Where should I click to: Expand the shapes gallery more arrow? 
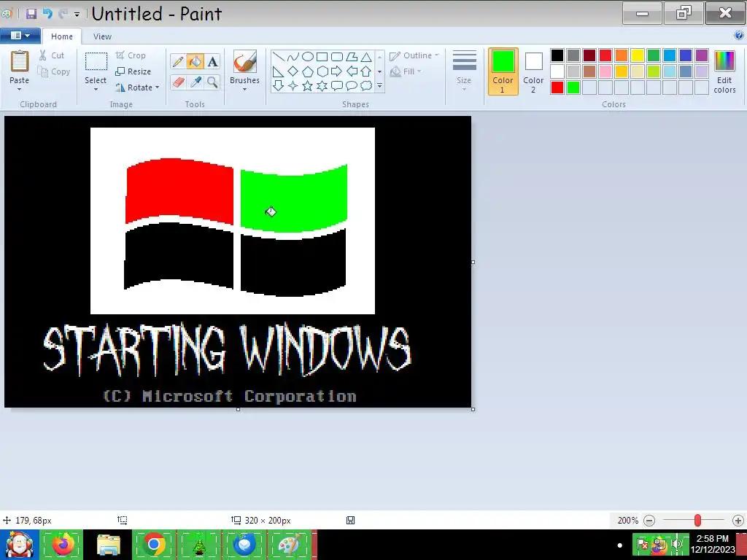tap(379, 86)
